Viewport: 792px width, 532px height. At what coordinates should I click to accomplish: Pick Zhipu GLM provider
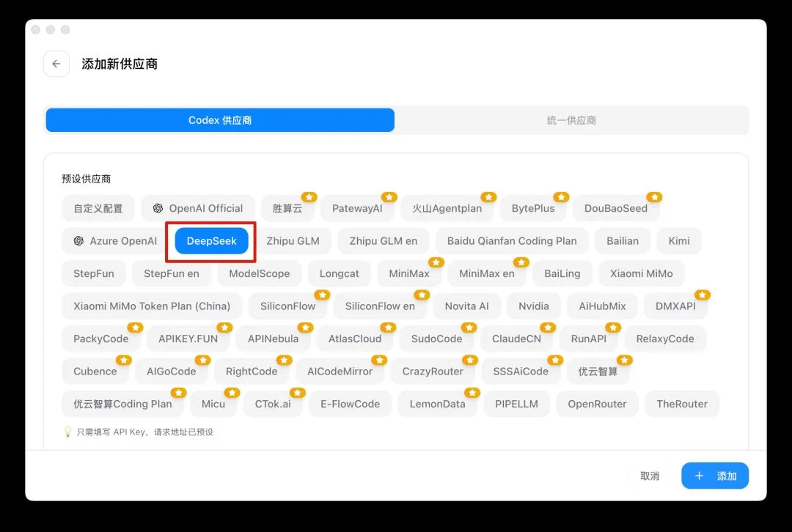click(x=293, y=241)
